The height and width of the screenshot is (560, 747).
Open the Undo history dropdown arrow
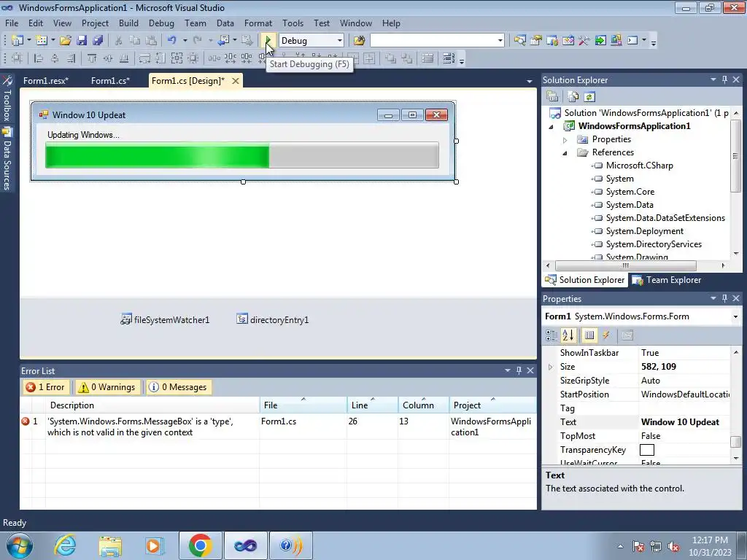pyautogui.click(x=185, y=41)
